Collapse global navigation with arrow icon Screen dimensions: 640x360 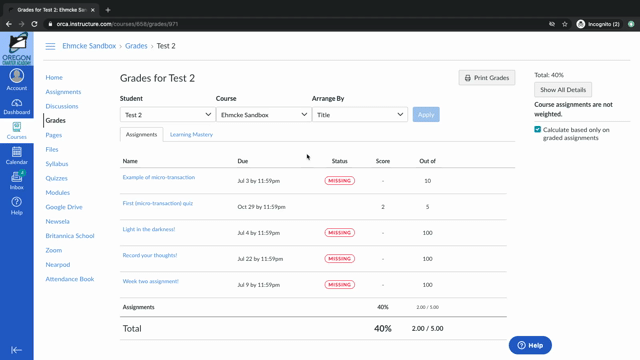click(x=16, y=350)
